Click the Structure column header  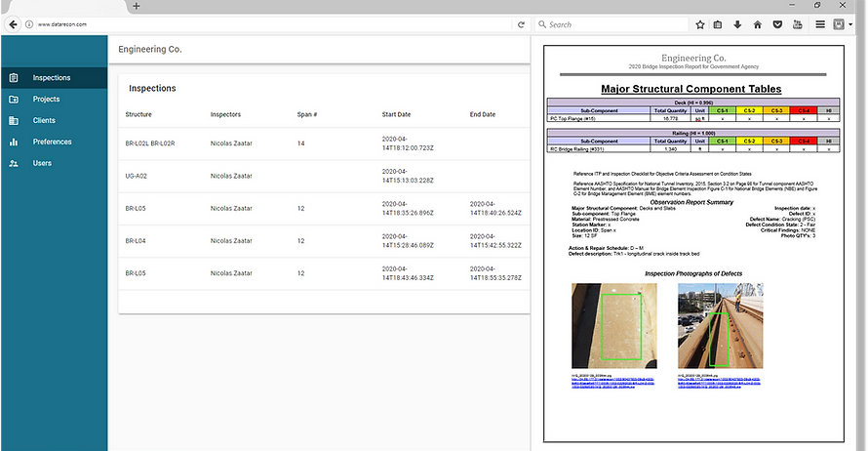138,114
